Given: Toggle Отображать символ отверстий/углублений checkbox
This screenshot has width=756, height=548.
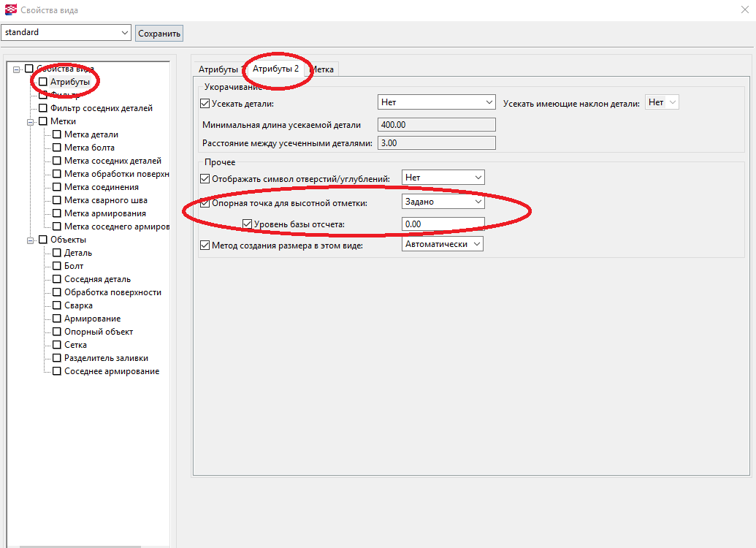Looking at the screenshot, I should [205, 178].
